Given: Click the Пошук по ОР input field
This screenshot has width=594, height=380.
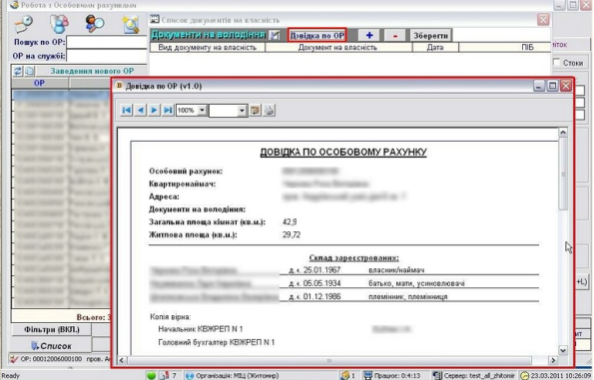Looking at the screenshot, I should pyautogui.click(x=106, y=42).
